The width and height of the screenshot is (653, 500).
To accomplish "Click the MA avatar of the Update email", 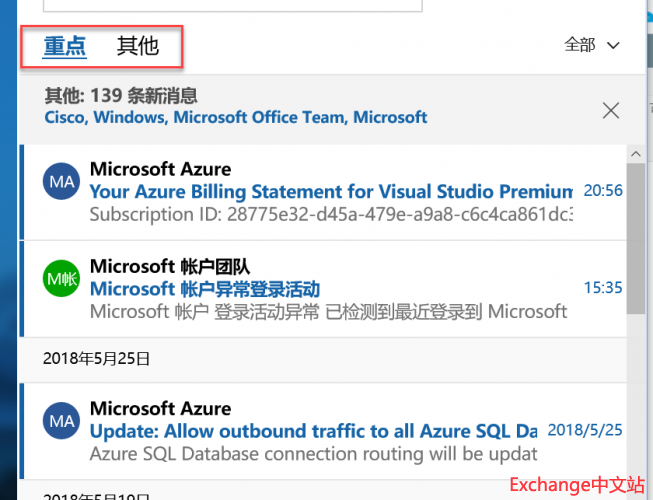I will coord(62,422).
